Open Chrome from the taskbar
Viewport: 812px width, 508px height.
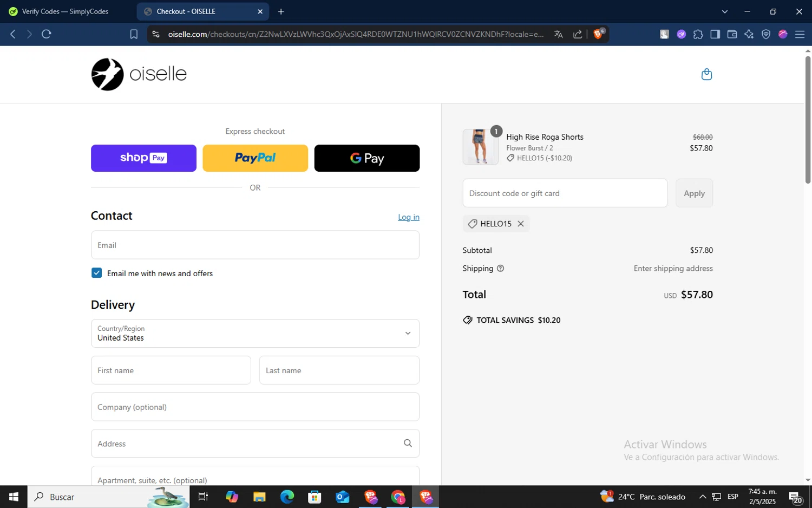398,497
